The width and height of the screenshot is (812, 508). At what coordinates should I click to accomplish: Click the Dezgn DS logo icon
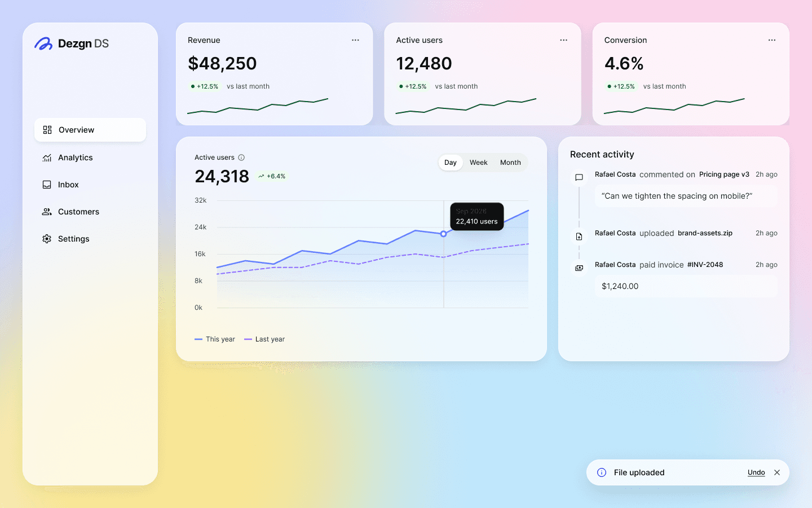click(43, 43)
